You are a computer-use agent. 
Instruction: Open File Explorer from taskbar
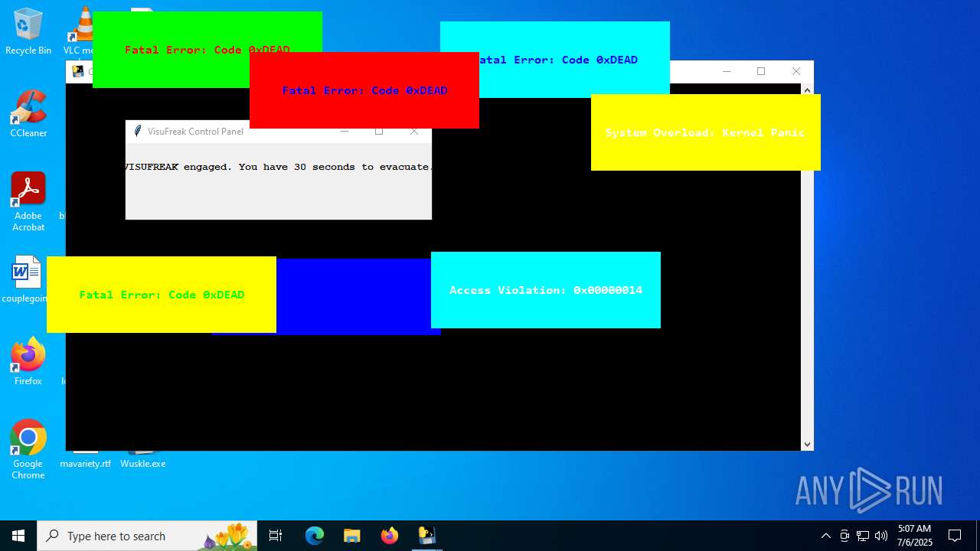[x=351, y=536]
